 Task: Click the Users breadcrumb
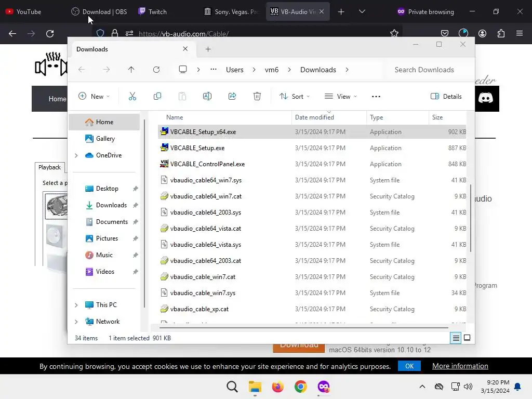(x=234, y=70)
